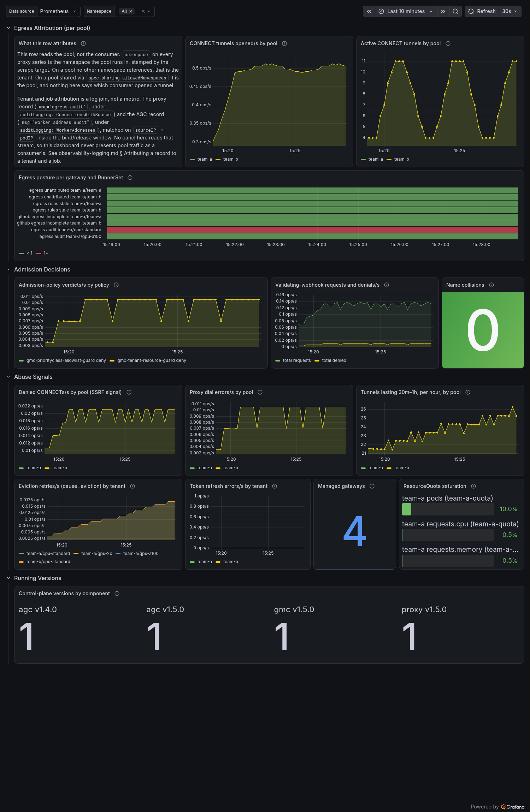
Task: Click info icon on Control-plane versions panel
Action: click(x=117, y=593)
